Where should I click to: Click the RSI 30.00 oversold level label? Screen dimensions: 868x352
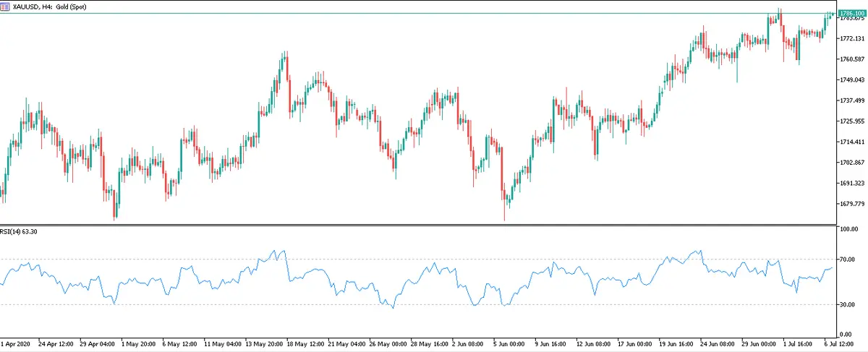(848, 304)
